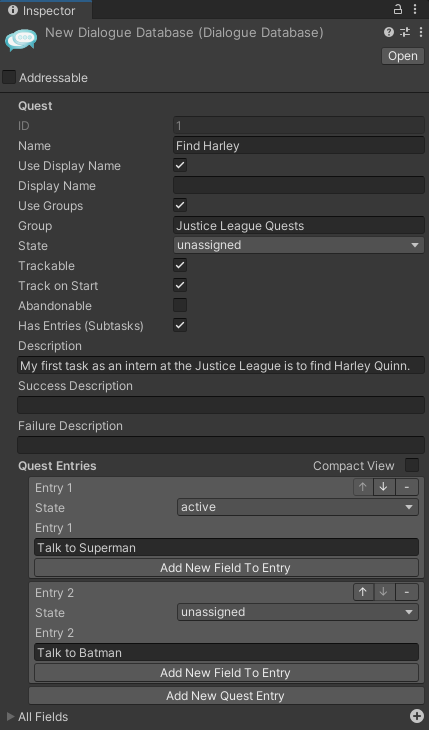Viewport: 429px width, 730px height.
Task: Open the Entry 1 State dropdown showing active
Action: point(297,507)
